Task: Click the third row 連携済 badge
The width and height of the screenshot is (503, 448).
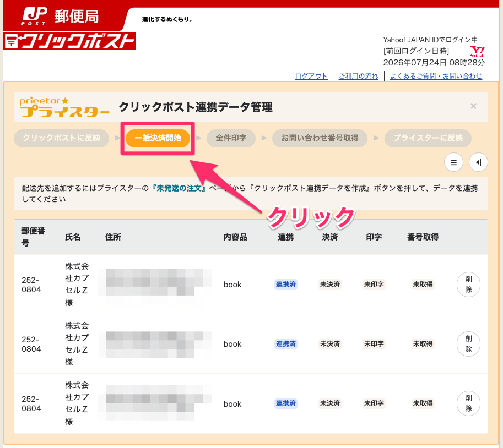Action: tap(286, 403)
